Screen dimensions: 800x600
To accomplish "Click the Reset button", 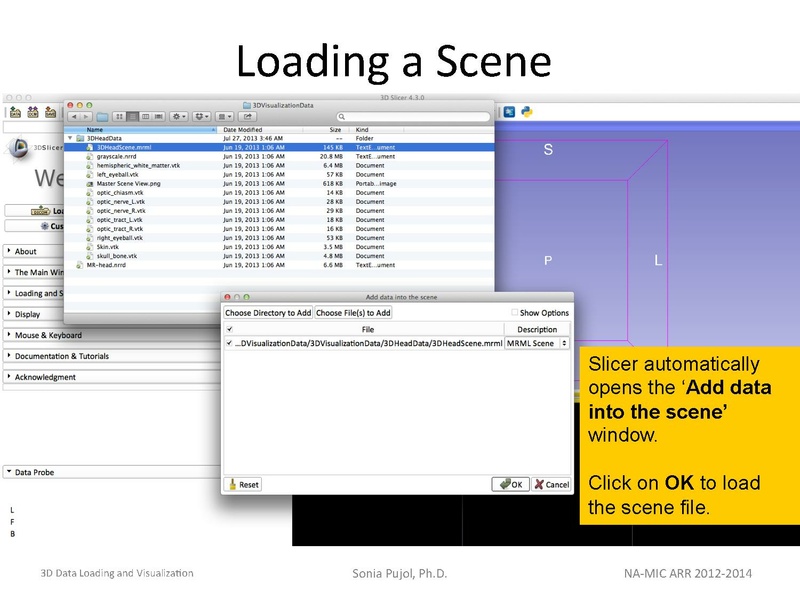I will [x=243, y=484].
